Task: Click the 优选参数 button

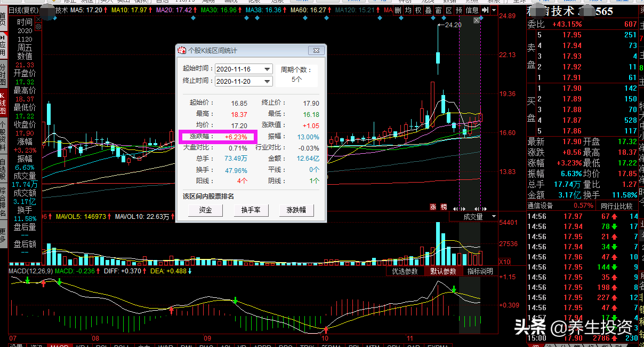Action: 405,271
